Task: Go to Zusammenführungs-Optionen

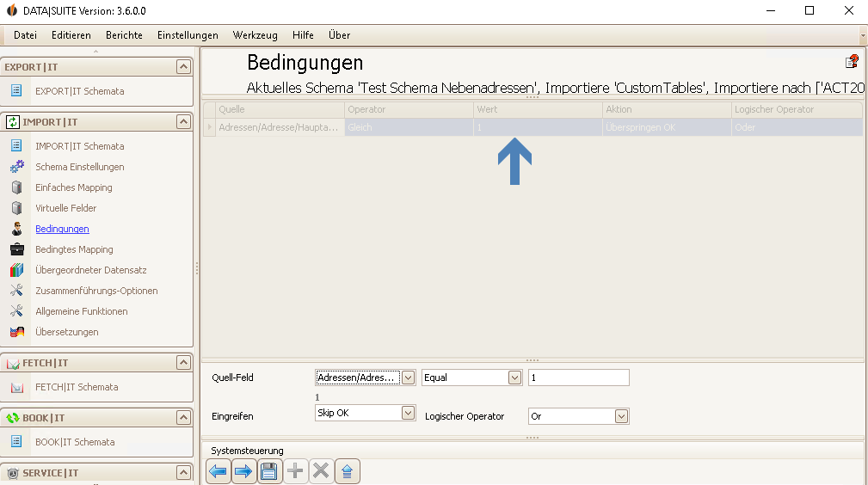Action: [96, 291]
